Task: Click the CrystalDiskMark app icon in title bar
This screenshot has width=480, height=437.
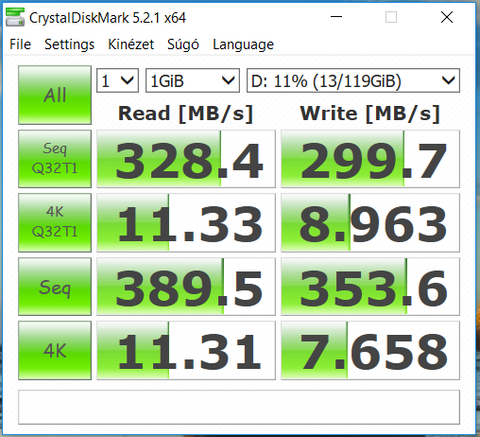Action: click(15, 17)
